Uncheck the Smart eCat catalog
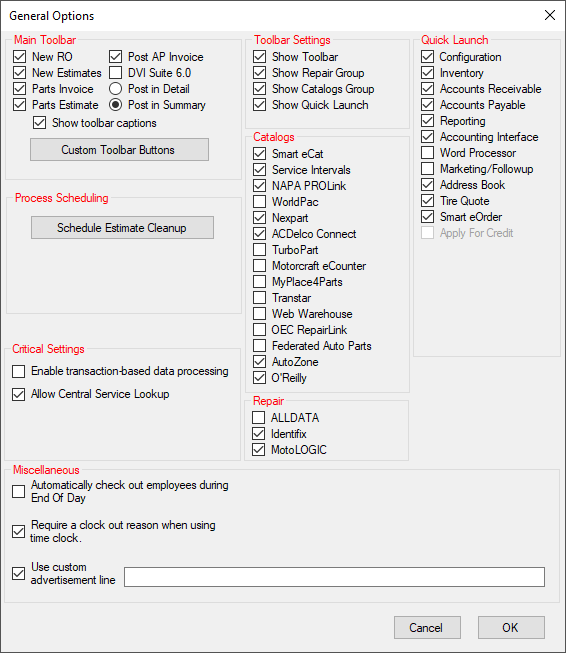This screenshot has height=653, width=566. click(x=259, y=154)
